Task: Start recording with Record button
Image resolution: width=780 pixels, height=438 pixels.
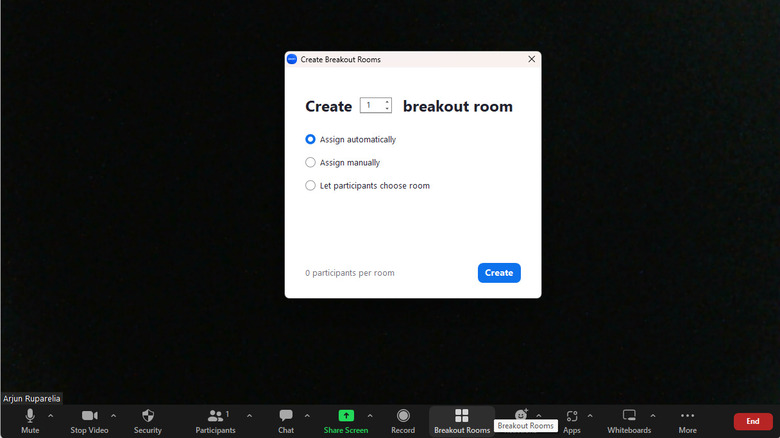Action: tap(403, 421)
